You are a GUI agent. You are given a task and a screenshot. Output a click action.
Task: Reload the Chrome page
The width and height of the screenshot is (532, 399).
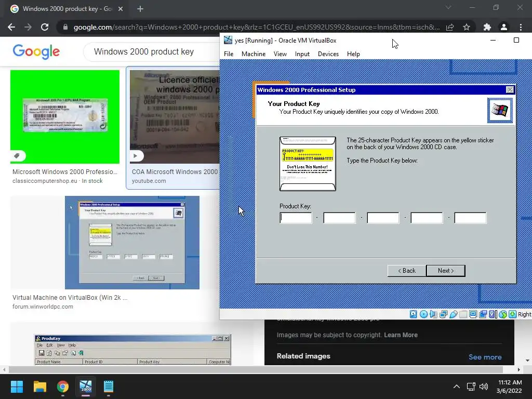point(45,27)
